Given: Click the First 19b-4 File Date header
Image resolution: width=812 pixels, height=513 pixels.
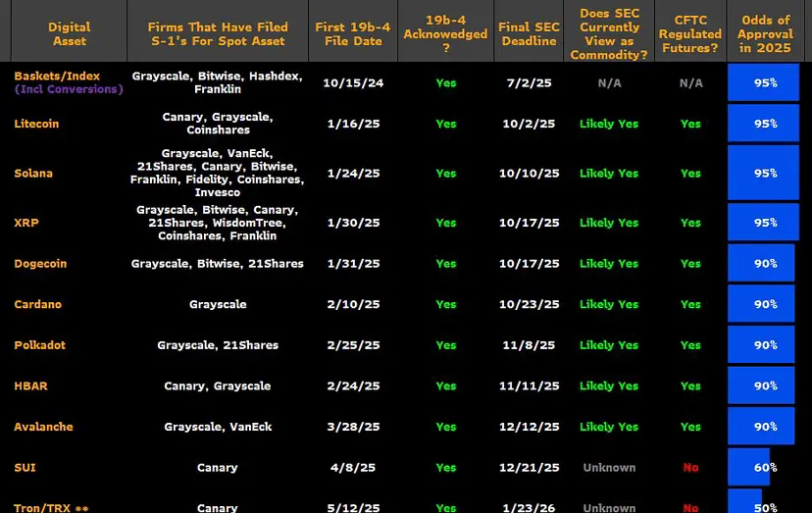Looking at the screenshot, I should pos(353,33).
